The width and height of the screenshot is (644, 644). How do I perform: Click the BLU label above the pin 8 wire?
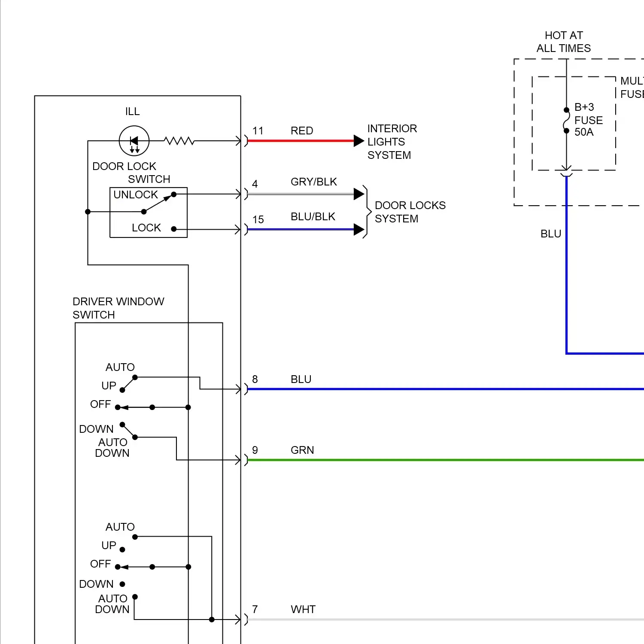point(301,380)
